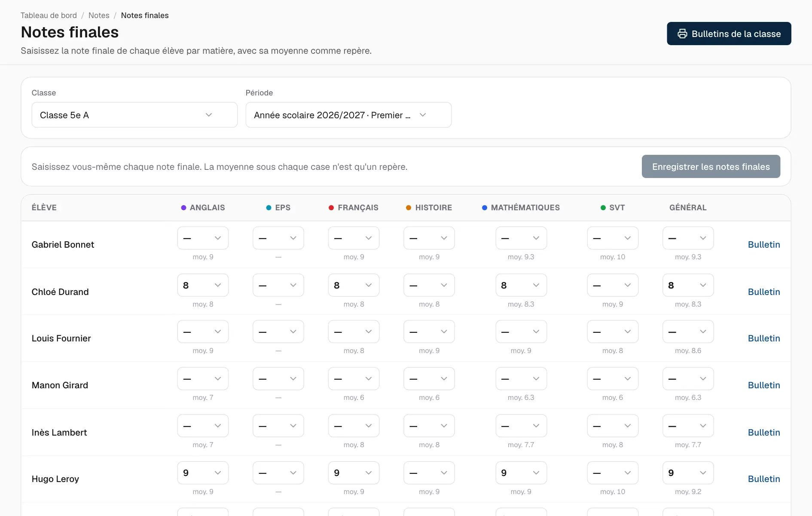
Task: Click the ANGLAIS column header
Action: [203, 207]
